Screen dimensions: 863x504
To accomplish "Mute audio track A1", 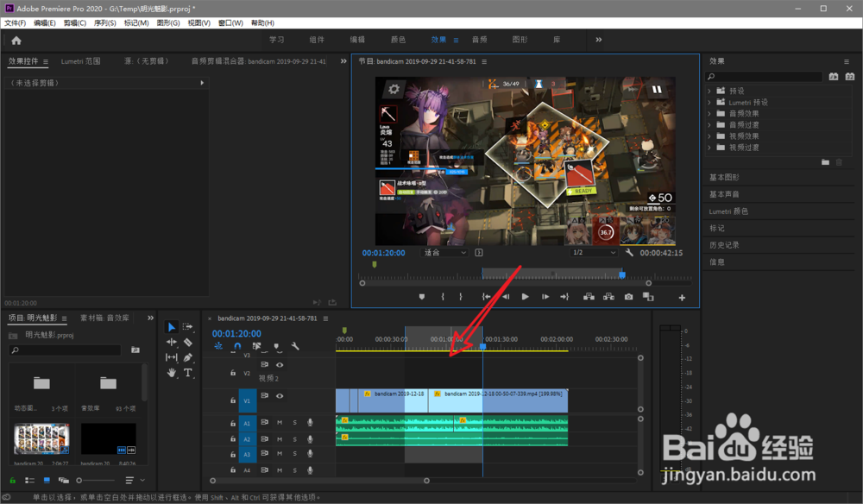I will [x=280, y=423].
